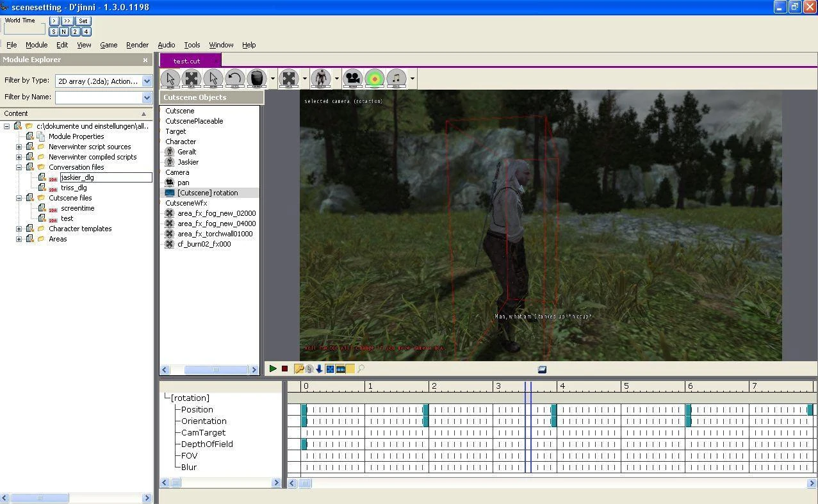Click the Cutscene Objects horizontal scrollbar thumb
This screenshot has width=818, height=504.
(216, 370)
